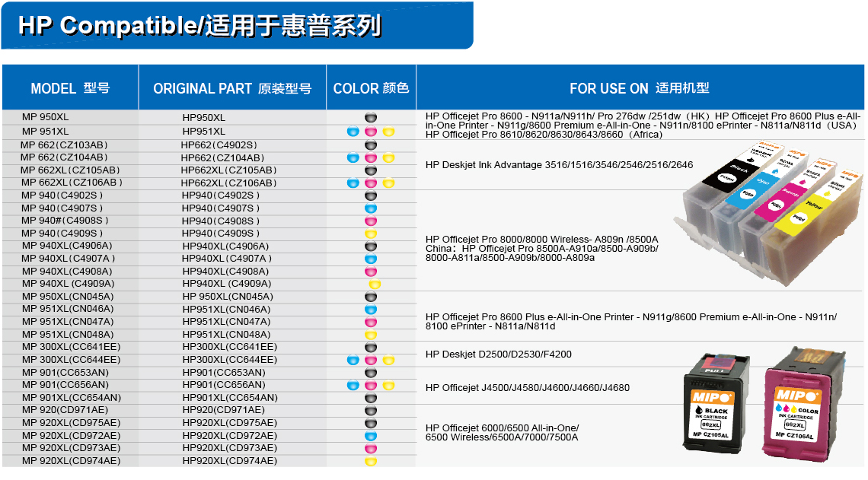
Task: Pick the magenta dot for MP 920XL(CD973AE)
Action: (x=371, y=448)
